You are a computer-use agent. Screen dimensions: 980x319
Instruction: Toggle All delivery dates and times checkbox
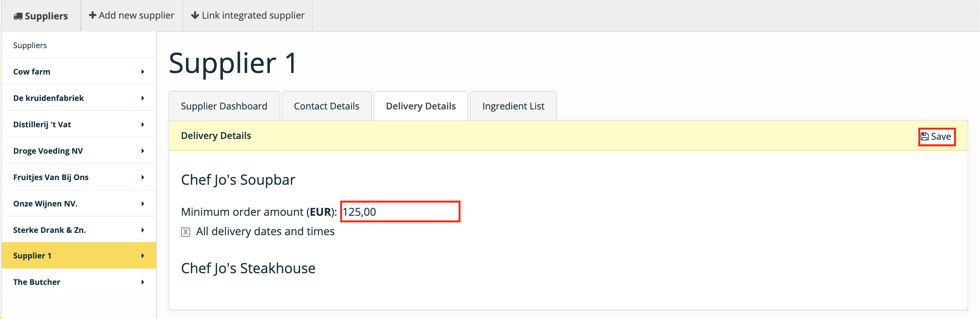tap(186, 232)
